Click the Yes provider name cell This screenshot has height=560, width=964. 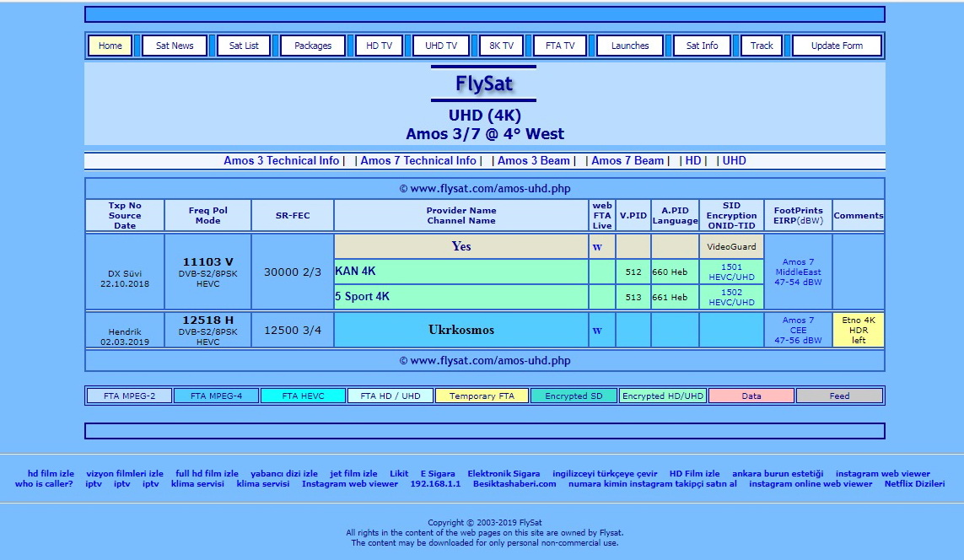tap(461, 246)
